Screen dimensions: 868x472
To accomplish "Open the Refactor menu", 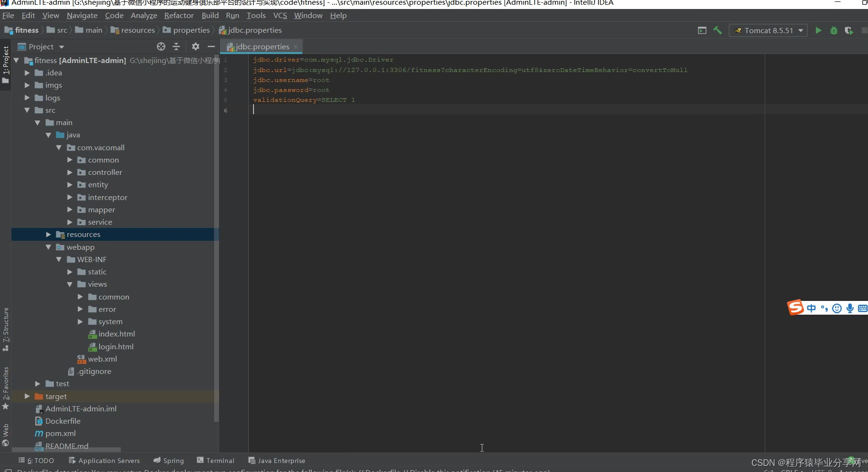I will click(x=179, y=15).
